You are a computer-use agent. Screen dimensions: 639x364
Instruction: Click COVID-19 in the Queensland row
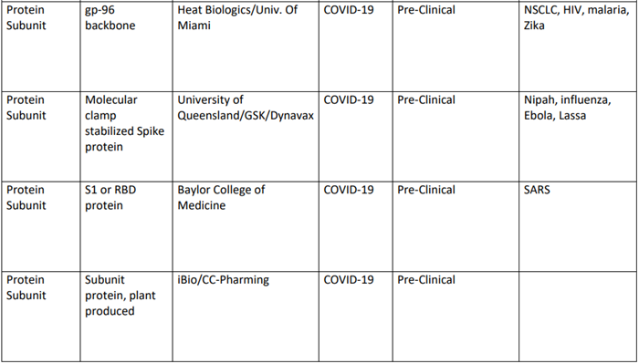(349, 99)
